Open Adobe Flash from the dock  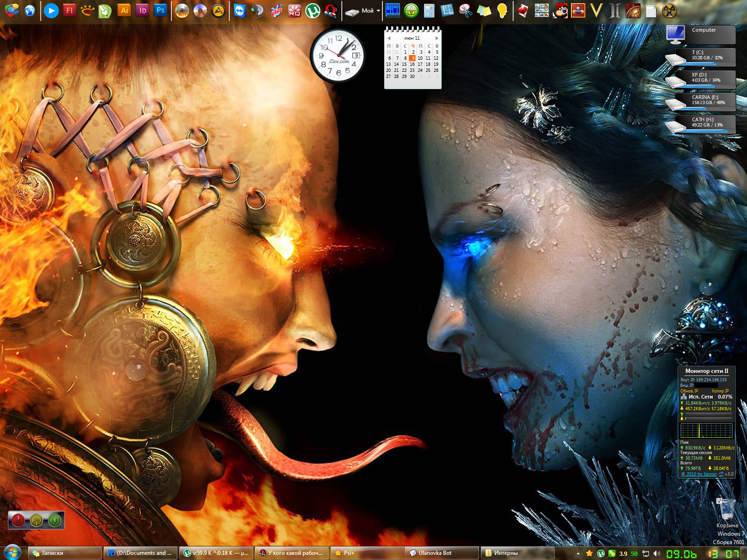[69, 10]
